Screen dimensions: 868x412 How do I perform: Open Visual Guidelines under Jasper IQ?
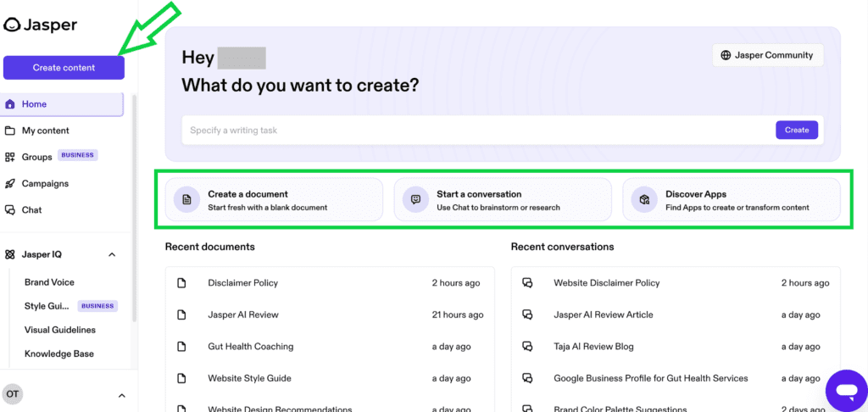tap(60, 330)
